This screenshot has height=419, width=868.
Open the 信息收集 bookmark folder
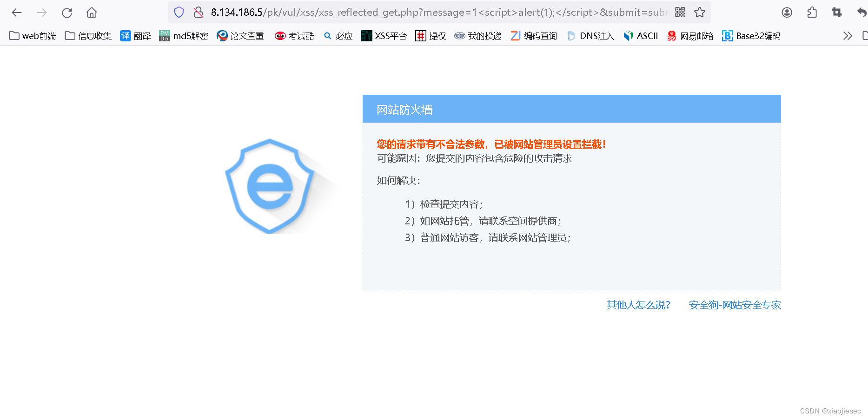coord(88,36)
